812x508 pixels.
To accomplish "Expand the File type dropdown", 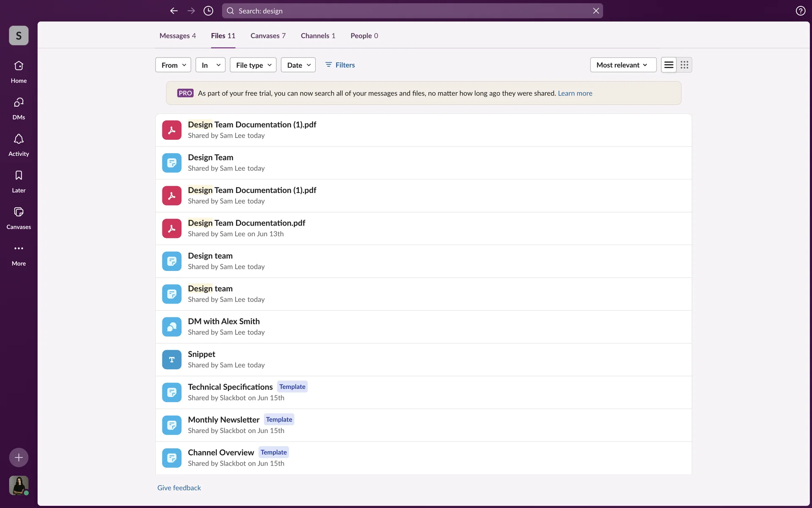I will pos(253,65).
